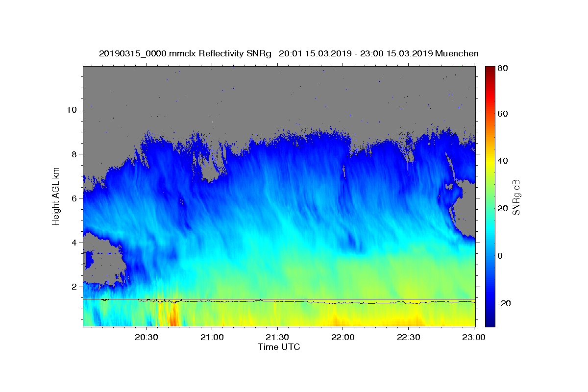Screen dimensions: 588x392
Task: Click the colorbar value 80
Action: (x=502, y=68)
